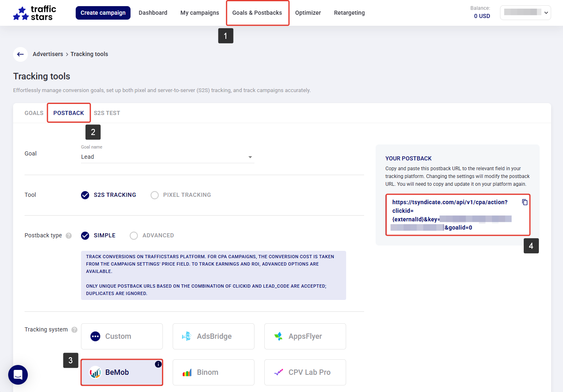
Task: Choose the Advanced postback type
Action: (x=134, y=236)
